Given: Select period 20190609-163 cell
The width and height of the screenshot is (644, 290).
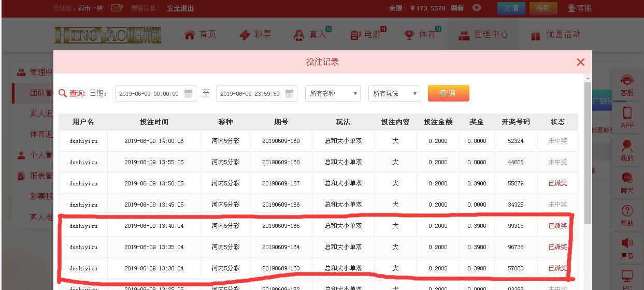Looking at the screenshot, I should tap(281, 268).
